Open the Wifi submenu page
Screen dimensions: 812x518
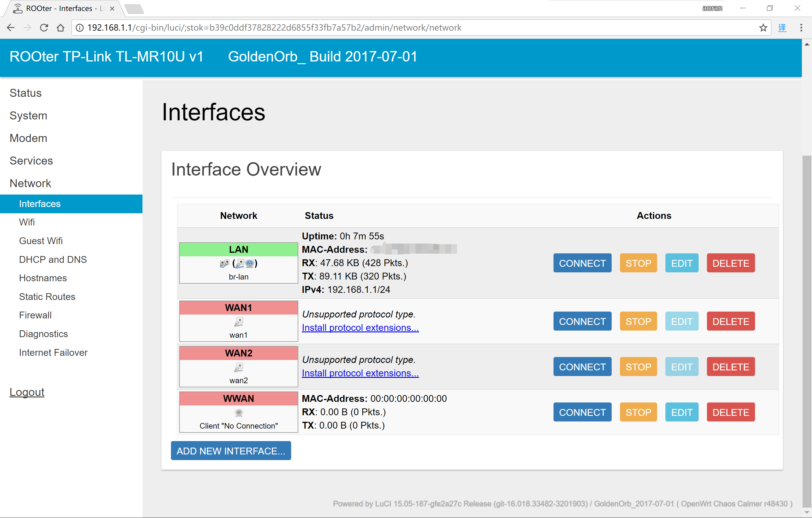(27, 222)
